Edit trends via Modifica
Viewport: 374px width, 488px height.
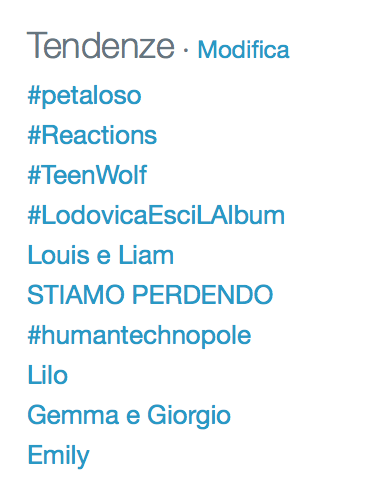point(243,50)
